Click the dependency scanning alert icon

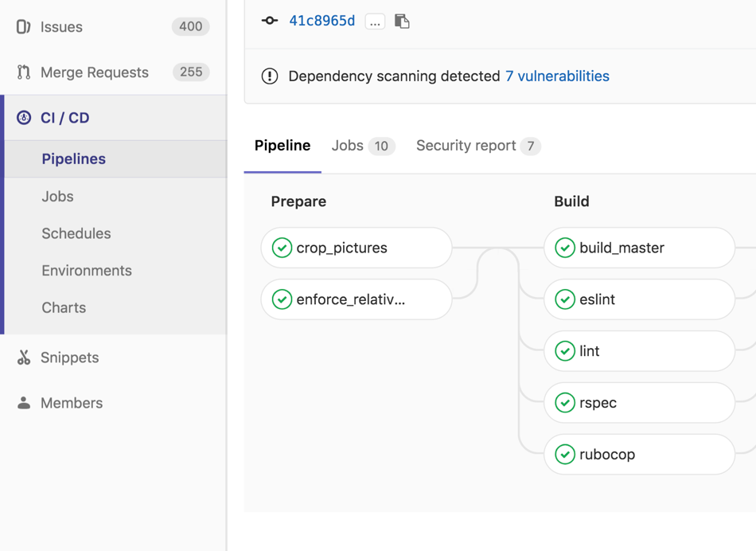[270, 76]
